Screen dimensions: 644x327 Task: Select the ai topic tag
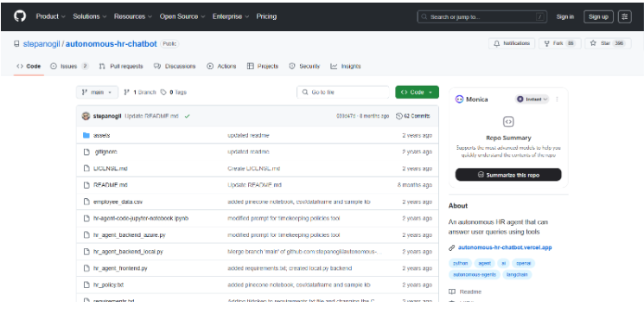tap(504, 263)
